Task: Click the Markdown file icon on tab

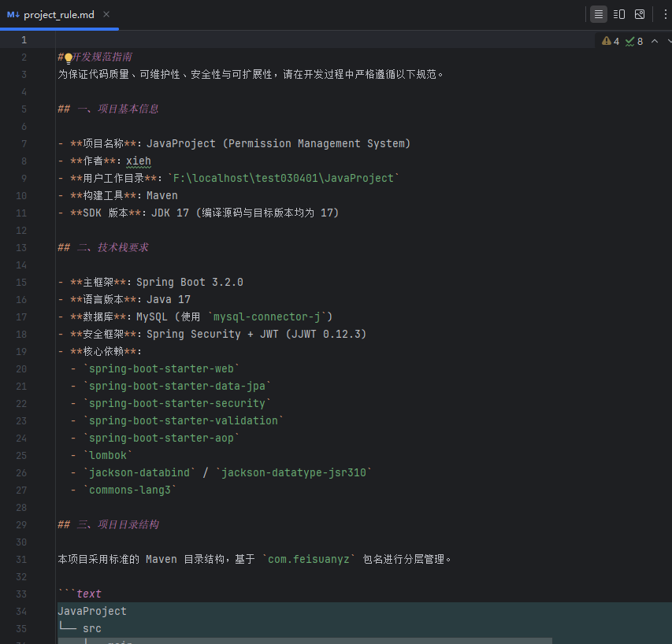Action: 13,14
